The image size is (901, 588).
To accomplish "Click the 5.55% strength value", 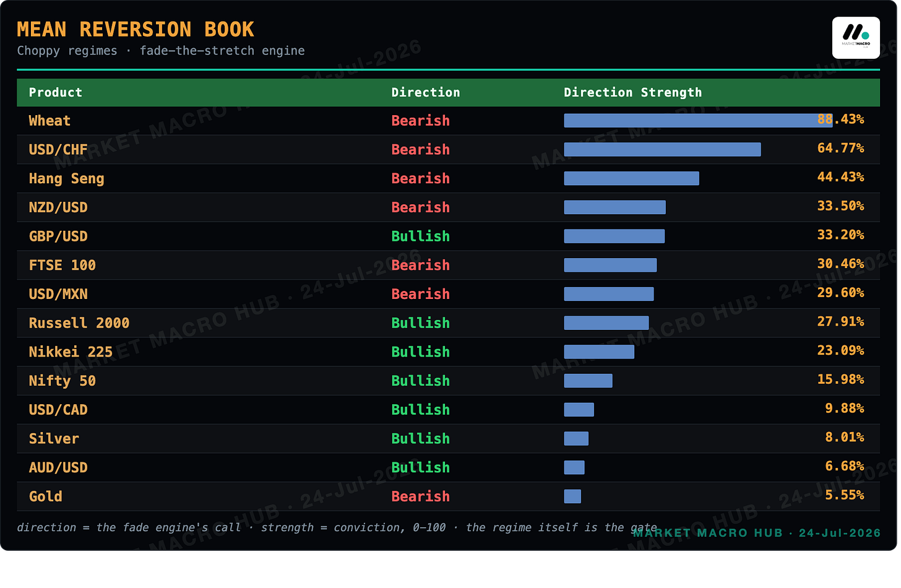I will point(845,495).
